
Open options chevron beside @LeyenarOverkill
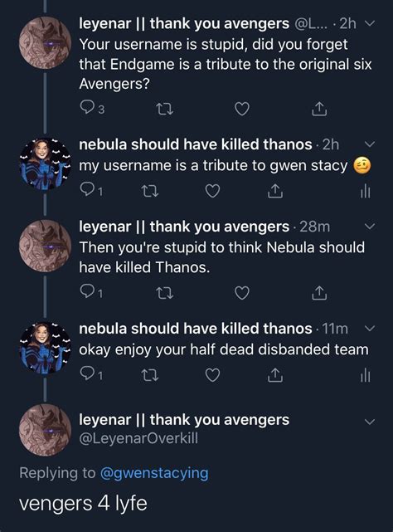[370, 422]
